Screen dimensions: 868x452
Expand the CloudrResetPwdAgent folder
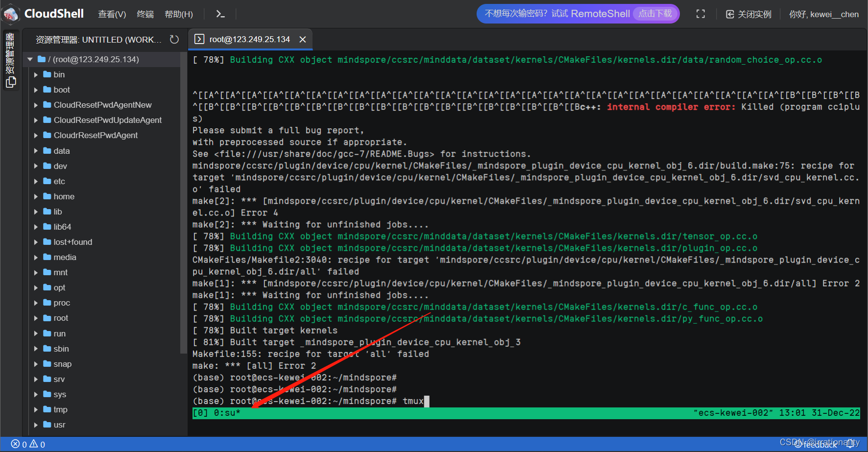[x=36, y=135]
